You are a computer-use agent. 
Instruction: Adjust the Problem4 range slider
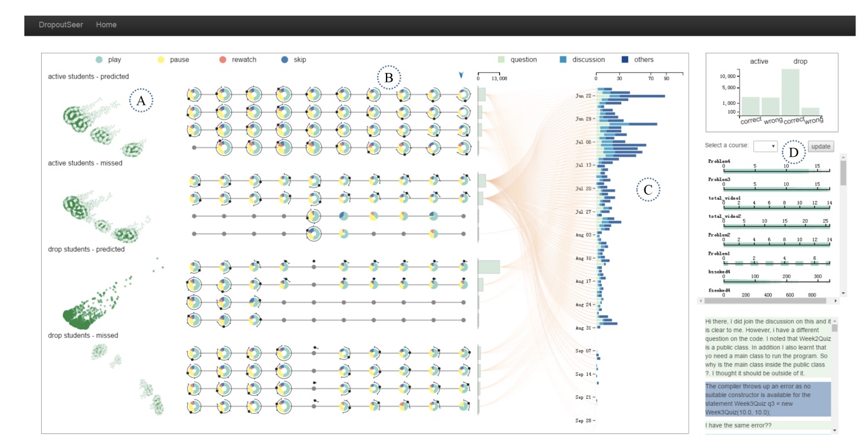(776, 170)
